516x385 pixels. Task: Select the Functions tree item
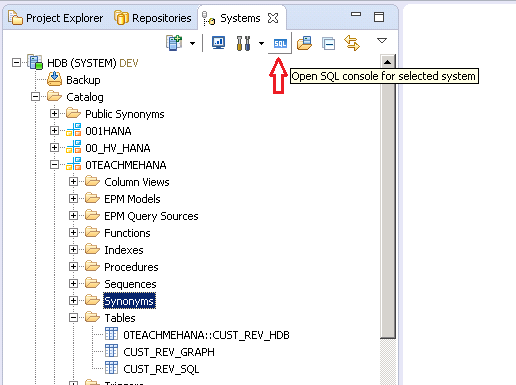click(127, 233)
